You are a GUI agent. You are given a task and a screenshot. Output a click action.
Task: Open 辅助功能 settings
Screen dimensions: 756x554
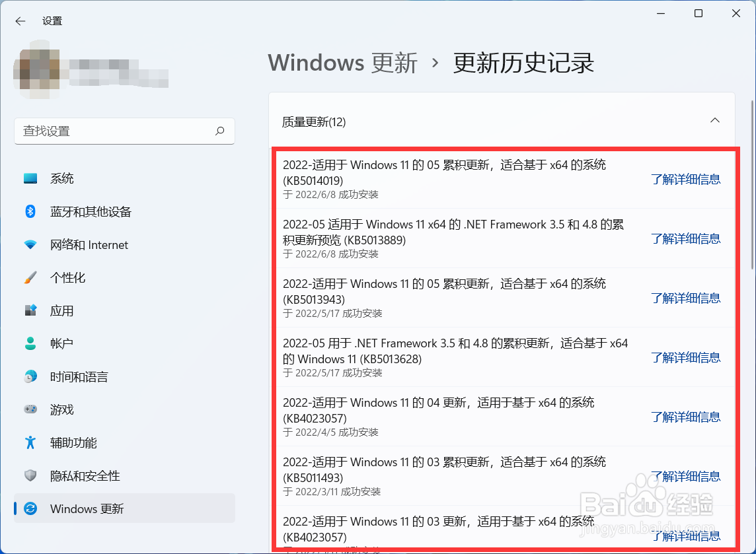click(x=124, y=442)
